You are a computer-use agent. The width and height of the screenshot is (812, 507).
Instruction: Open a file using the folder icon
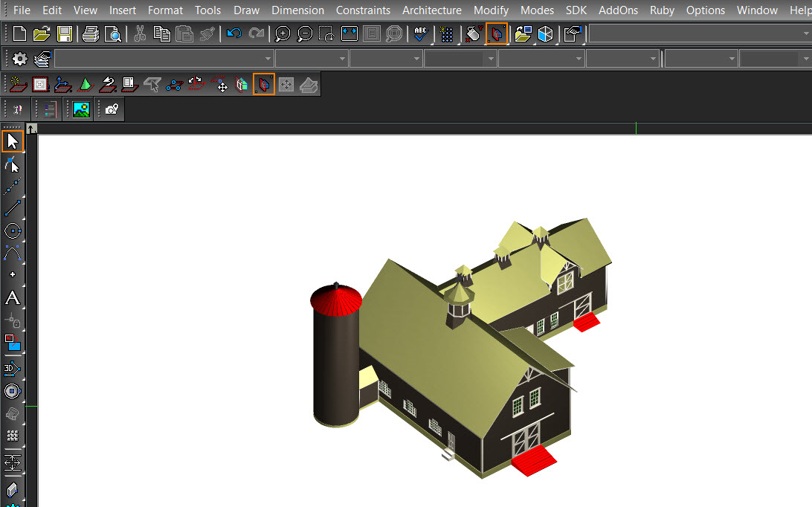click(42, 34)
